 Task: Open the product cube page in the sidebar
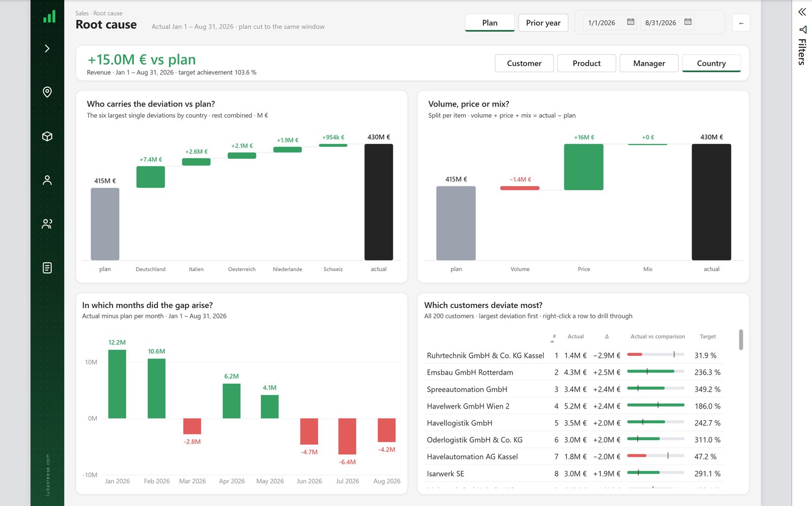47,136
